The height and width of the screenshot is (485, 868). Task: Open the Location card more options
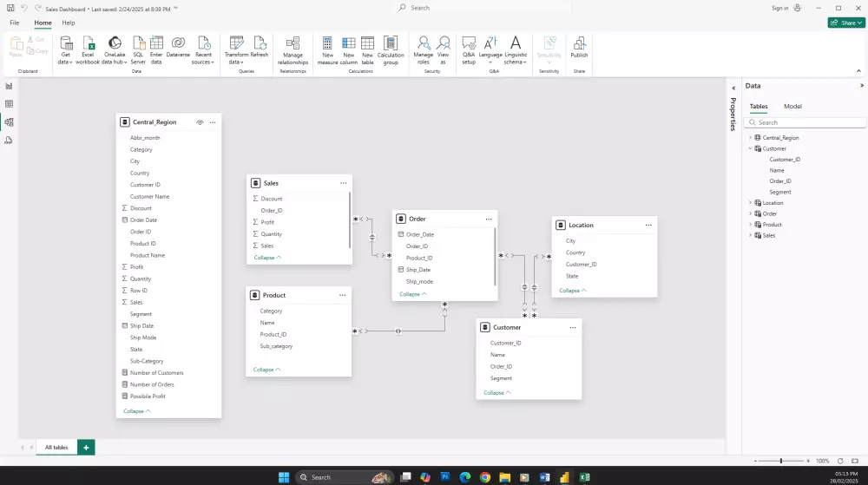(x=648, y=225)
